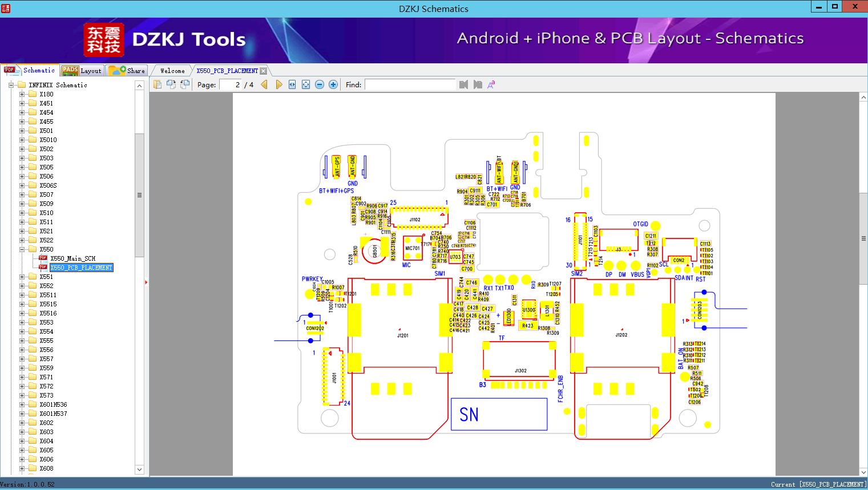Screen dimensions: 868x490
Task: Collapse the X550 folder
Action: coord(22,249)
